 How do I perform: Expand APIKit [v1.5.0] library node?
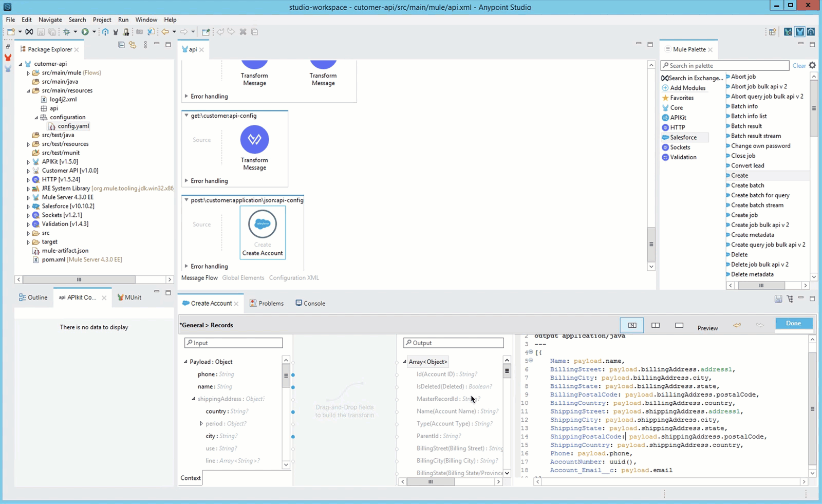(x=28, y=162)
